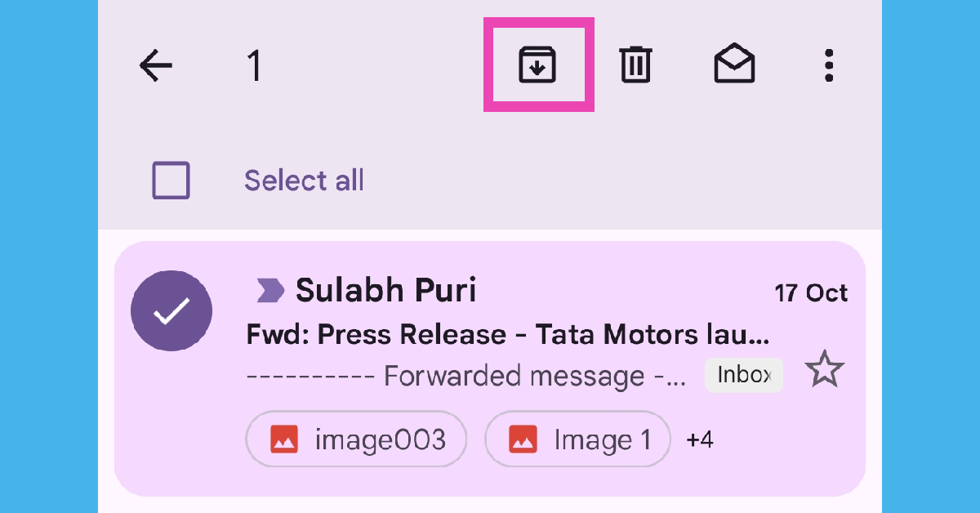Click the sender name Sulabh Puri
This screenshot has width=980, height=513.
(385, 290)
